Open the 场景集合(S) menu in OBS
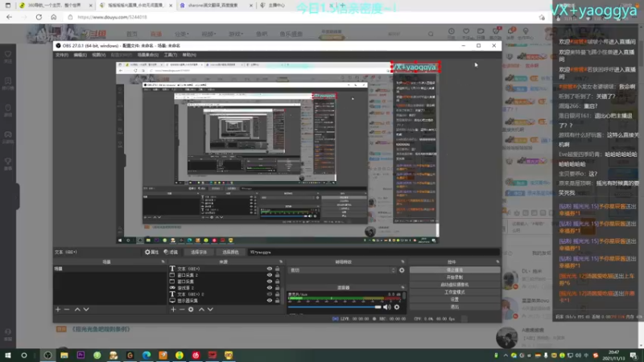Screen dimensions: 644x362 (x=148, y=55)
